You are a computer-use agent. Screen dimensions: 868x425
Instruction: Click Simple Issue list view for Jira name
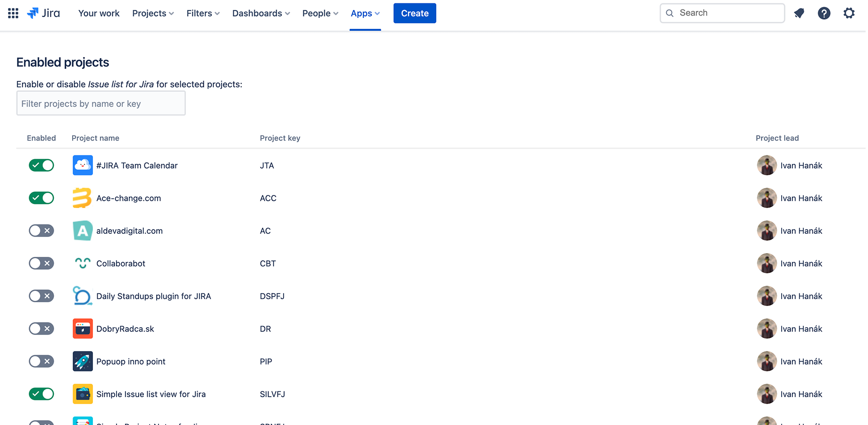151,394
